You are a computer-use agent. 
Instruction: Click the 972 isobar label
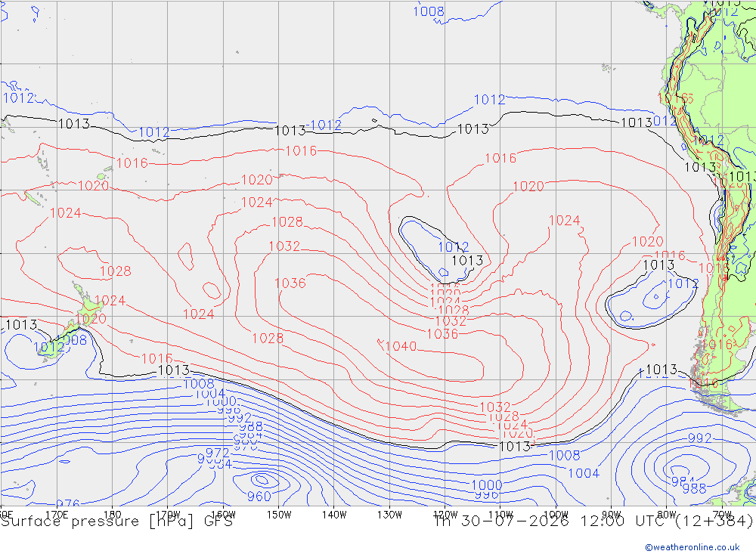218,453
